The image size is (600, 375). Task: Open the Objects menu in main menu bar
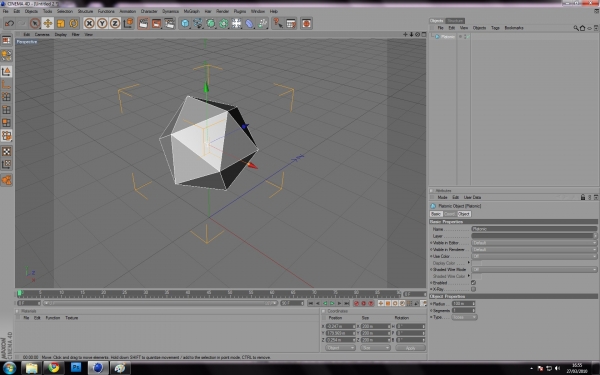tap(31, 11)
